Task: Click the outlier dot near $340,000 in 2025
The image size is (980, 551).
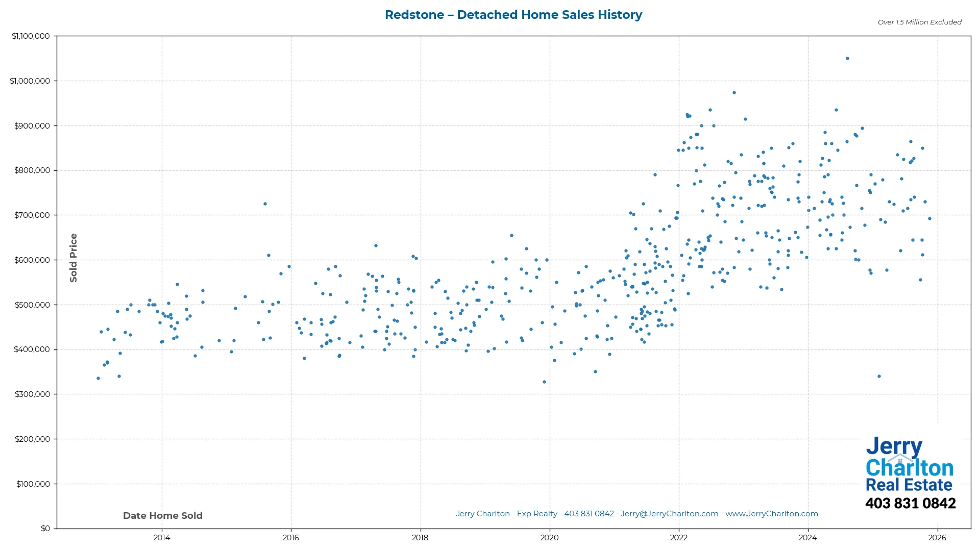Action: click(x=879, y=375)
